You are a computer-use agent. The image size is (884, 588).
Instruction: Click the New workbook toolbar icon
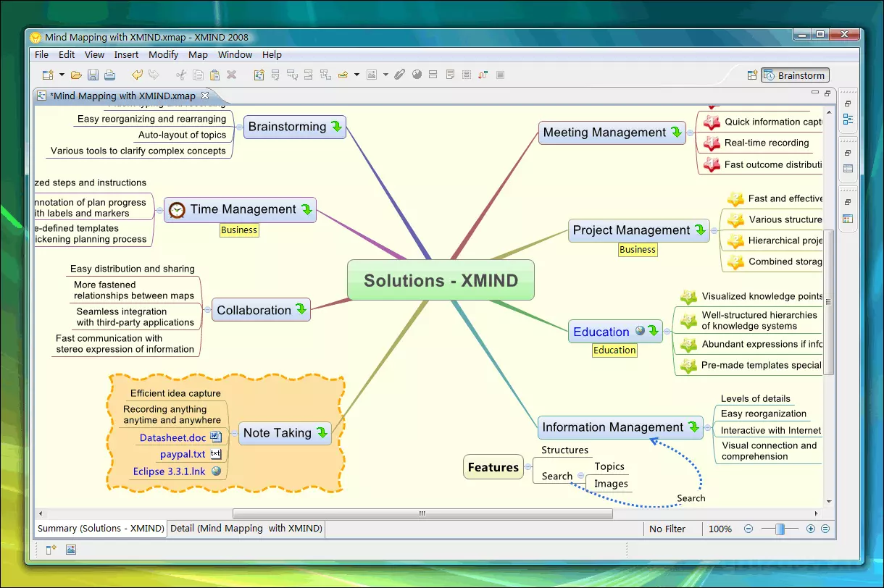tap(48, 75)
